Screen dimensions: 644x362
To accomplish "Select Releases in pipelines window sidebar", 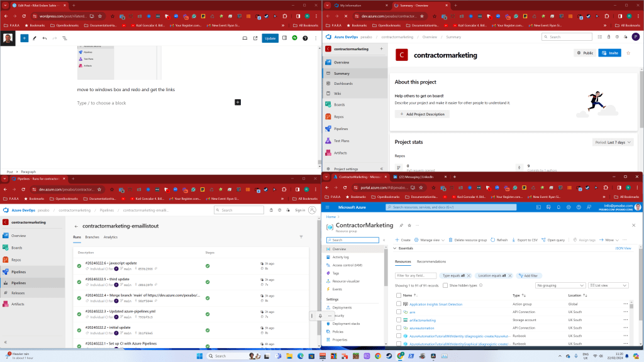I will click(18, 293).
